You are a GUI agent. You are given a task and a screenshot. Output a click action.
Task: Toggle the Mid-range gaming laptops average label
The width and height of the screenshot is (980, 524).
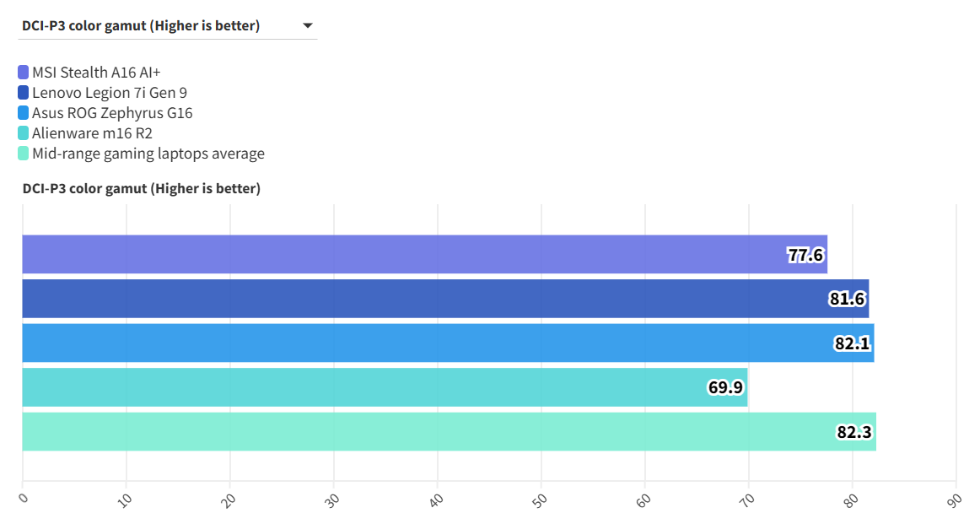148,154
